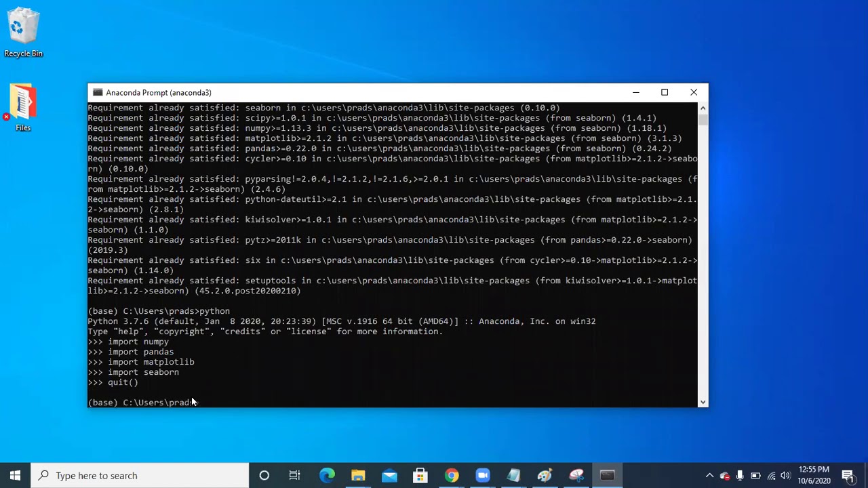Viewport: 868px width, 488px height.
Task: Click the microphone tray icon
Action: coord(740,476)
